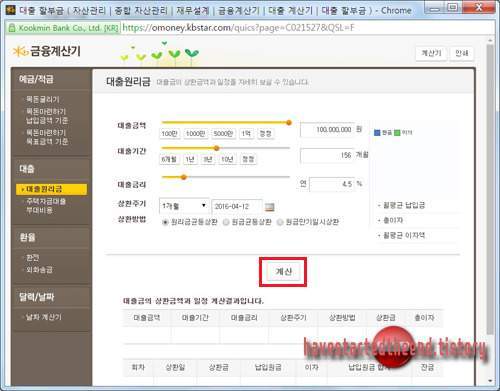
Task: Set loan amount with 100만 preset
Action: tap(170, 134)
